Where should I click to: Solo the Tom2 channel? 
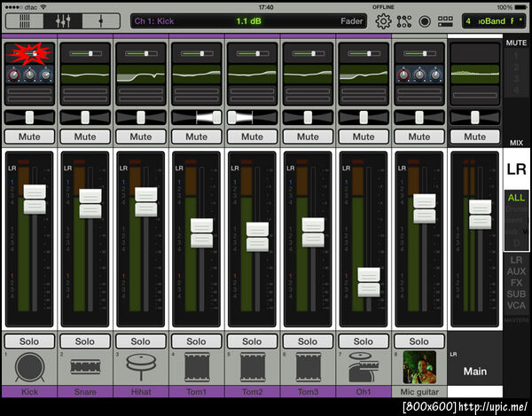pyautogui.click(x=252, y=341)
